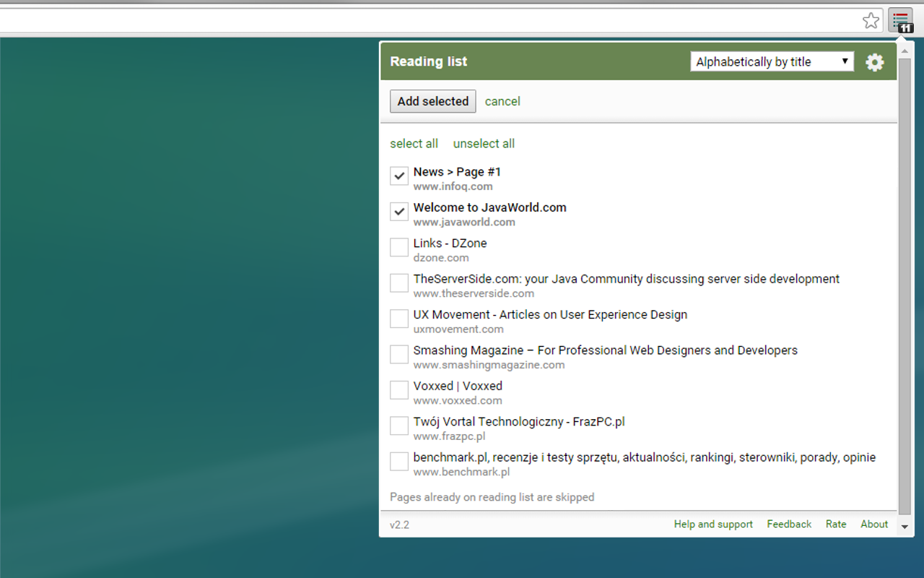Click the TheServerSide.com Java Community title
The image size is (924, 578).
(626, 279)
